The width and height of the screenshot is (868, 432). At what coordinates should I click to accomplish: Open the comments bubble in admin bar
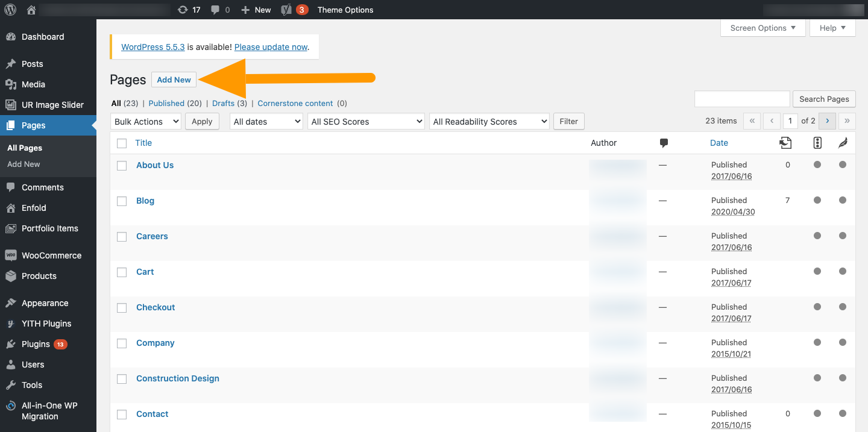pos(220,10)
